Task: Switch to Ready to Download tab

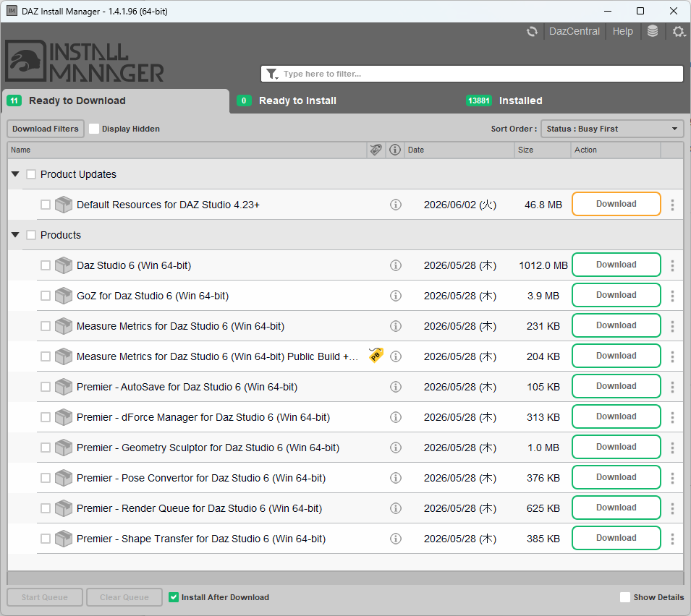Action: coord(116,100)
